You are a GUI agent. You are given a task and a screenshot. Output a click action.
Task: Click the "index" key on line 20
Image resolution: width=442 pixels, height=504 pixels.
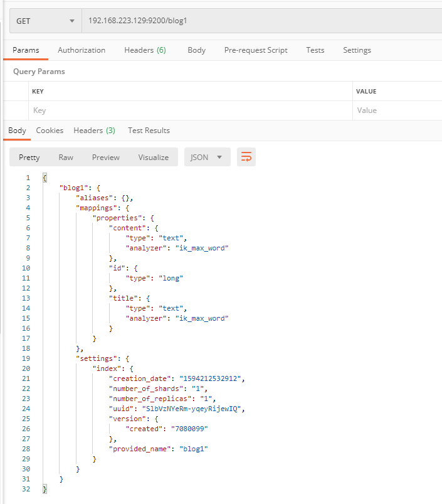(x=107, y=368)
